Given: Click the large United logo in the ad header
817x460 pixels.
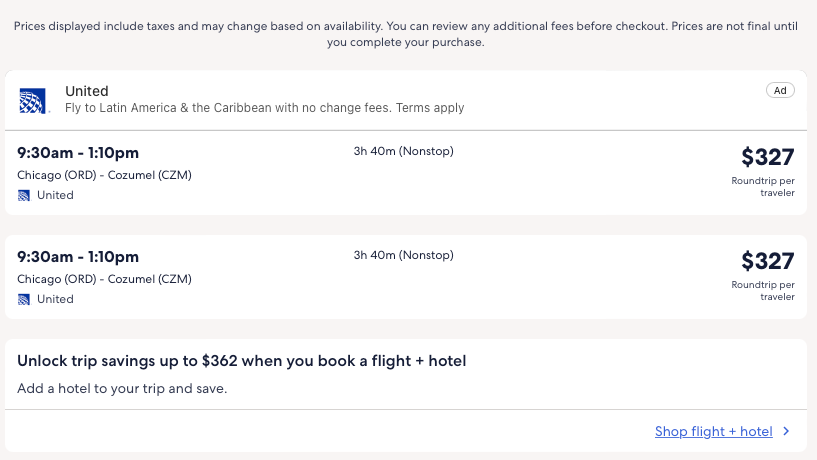Looking at the screenshot, I should click(x=30, y=99).
